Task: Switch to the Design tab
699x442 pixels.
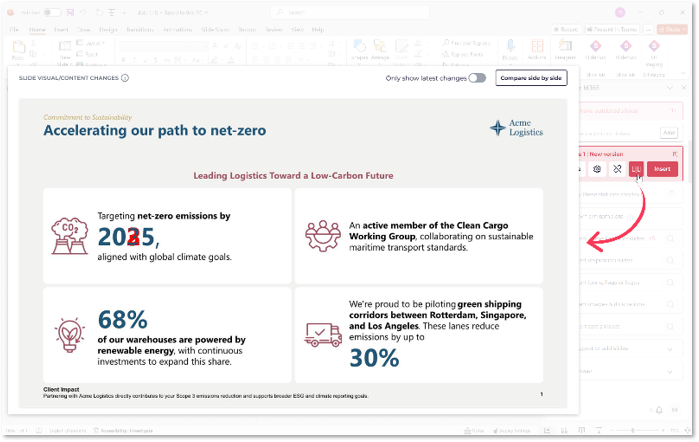Action: (x=108, y=29)
